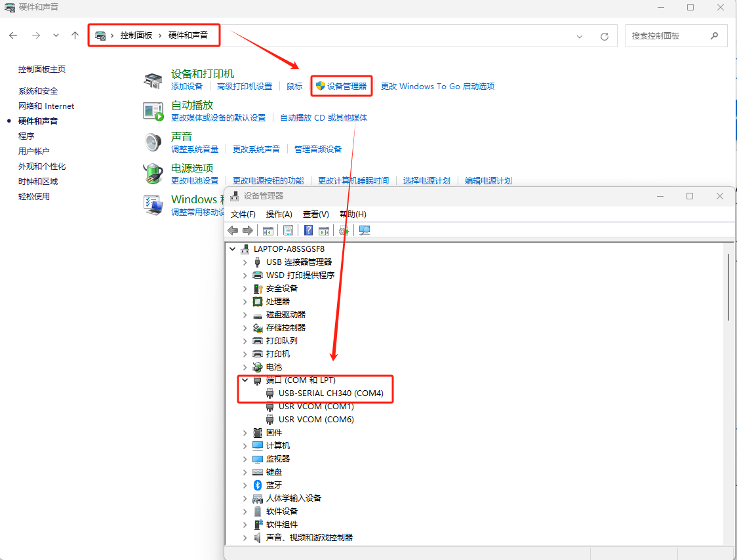Click the up-one-level arrow
This screenshot has height=560, width=737.
(x=75, y=35)
